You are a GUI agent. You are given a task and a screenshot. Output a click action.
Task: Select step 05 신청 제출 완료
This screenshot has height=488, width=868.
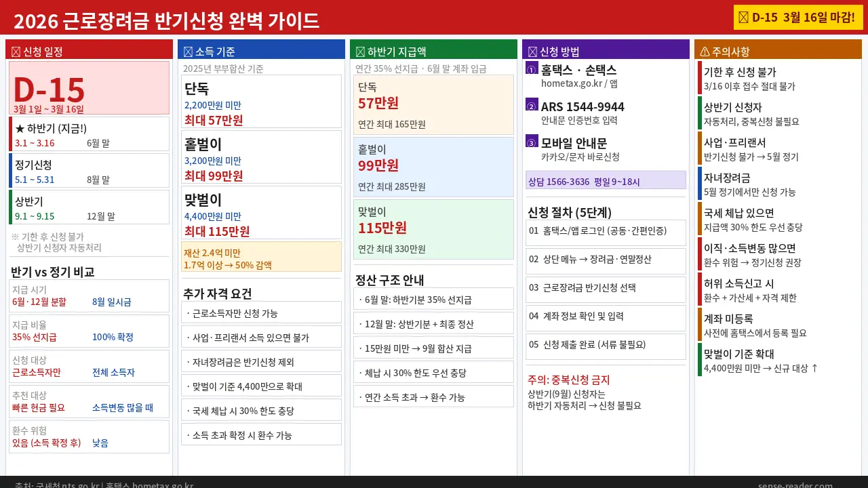(606, 345)
